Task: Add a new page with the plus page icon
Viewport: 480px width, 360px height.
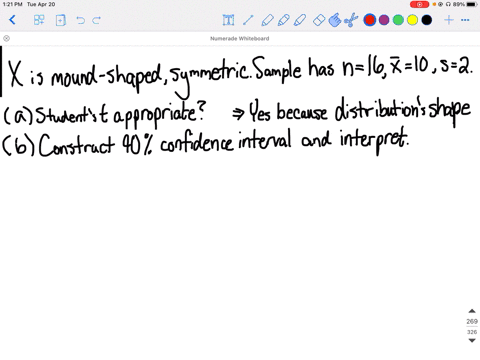Action: tap(61, 20)
